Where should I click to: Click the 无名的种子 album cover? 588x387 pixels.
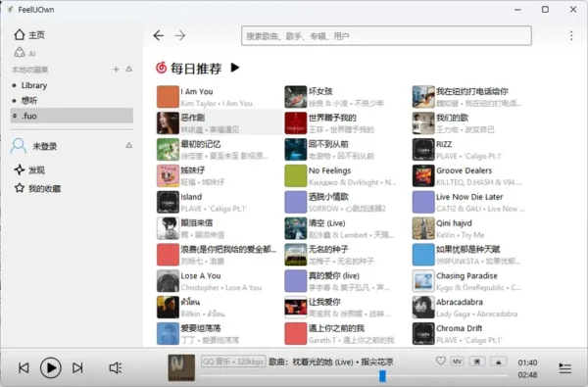click(296, 255)
